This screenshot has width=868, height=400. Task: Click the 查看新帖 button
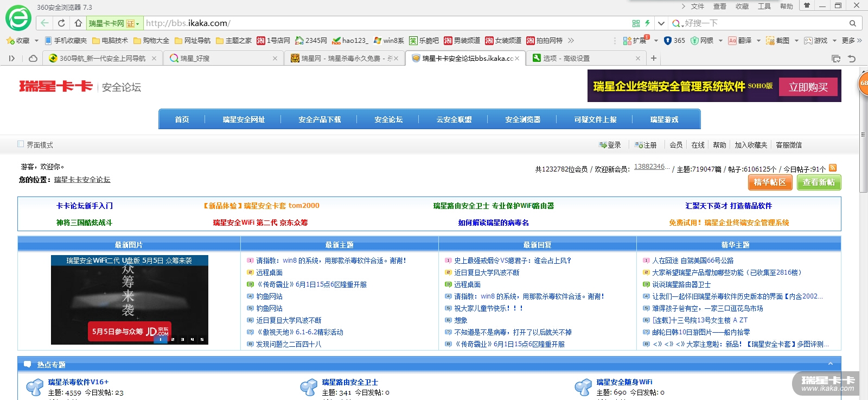pyautogui.click(x=819, y=182)
